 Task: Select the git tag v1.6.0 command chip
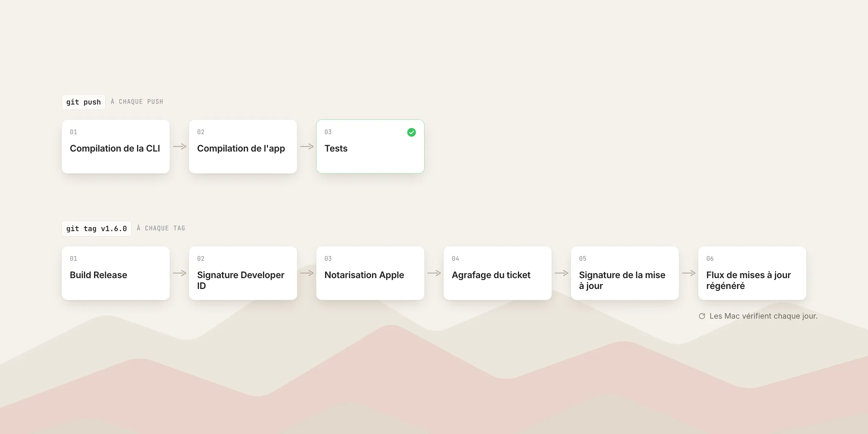(97, 229)
